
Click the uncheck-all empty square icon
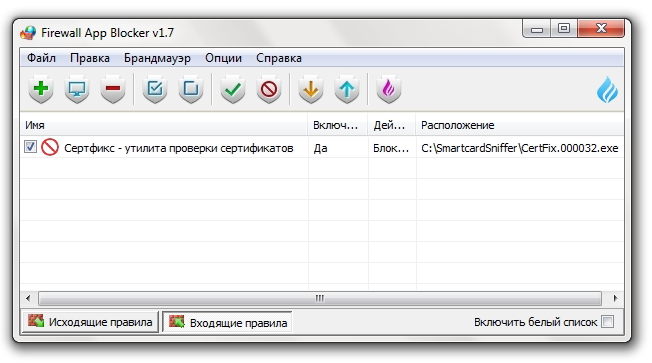point(191,89)
